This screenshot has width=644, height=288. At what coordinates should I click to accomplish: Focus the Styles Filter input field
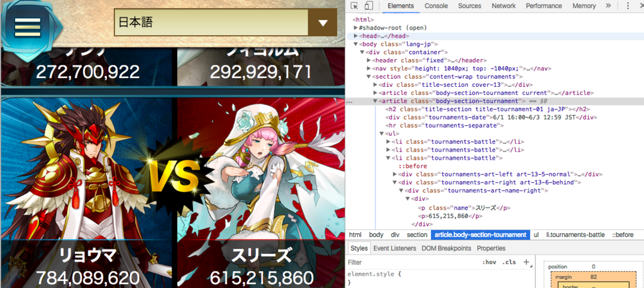tap(413, 262)
